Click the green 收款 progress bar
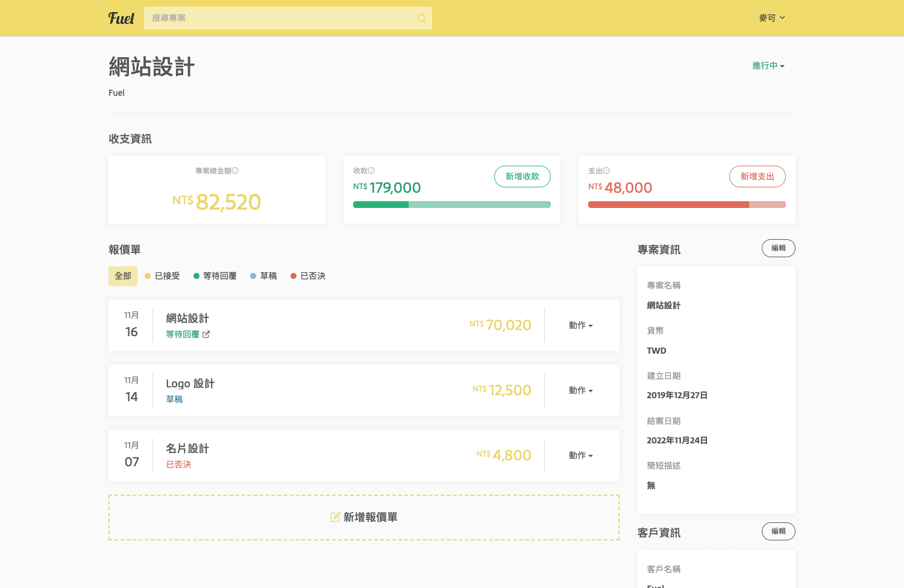Viewport: 904px width, 588px height. coord(452,205)
